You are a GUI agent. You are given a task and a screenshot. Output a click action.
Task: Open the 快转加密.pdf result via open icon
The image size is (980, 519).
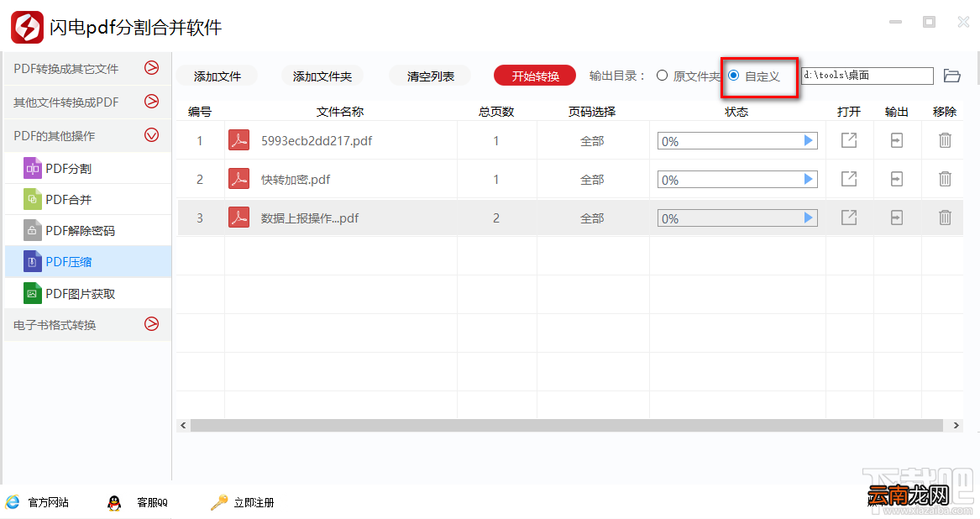[849, 179]
